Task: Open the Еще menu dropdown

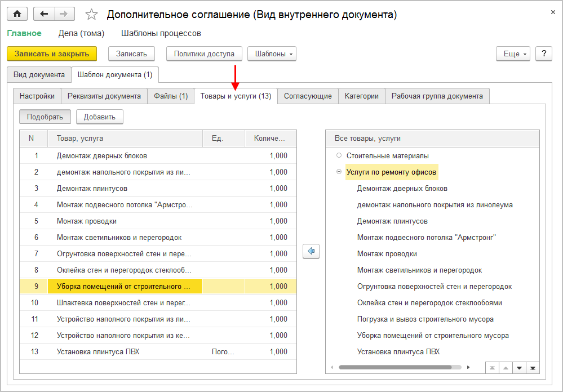Action: tap(513, 54)
